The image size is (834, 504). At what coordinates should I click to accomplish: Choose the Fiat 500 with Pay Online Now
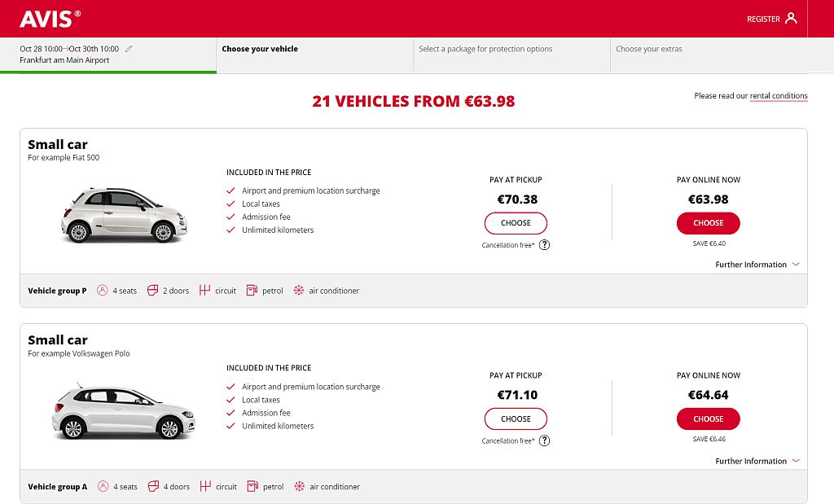[708, 222]
